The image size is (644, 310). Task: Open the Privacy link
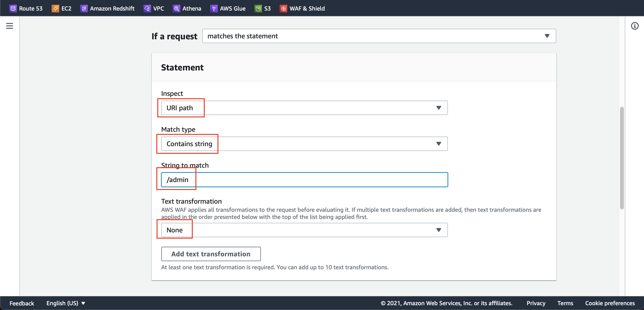coord(536,303)
